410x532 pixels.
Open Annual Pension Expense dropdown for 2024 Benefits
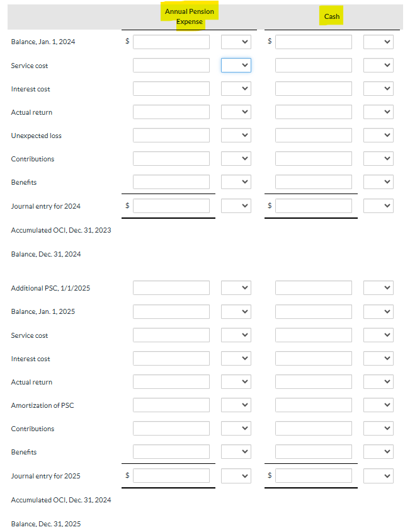236,182
